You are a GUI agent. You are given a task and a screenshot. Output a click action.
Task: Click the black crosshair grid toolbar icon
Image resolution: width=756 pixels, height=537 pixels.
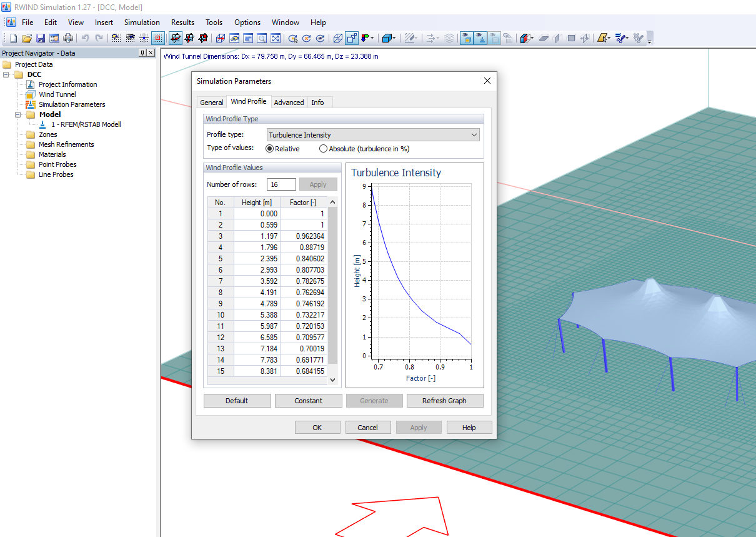(144, 38)
